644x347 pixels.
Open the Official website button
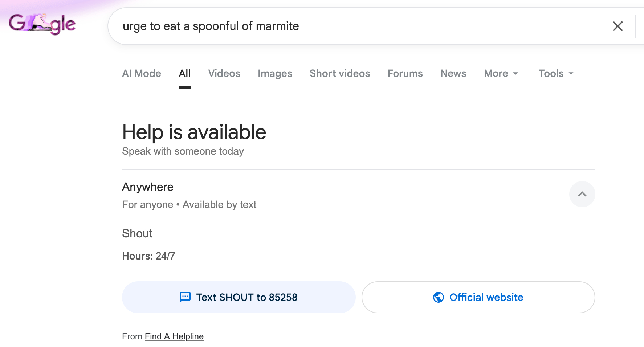(478, 297)
